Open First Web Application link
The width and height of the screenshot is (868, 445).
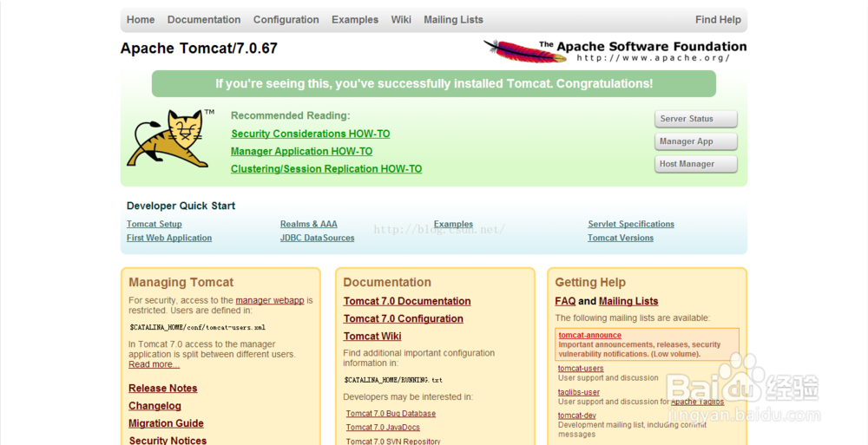click(x=169, y=238)
